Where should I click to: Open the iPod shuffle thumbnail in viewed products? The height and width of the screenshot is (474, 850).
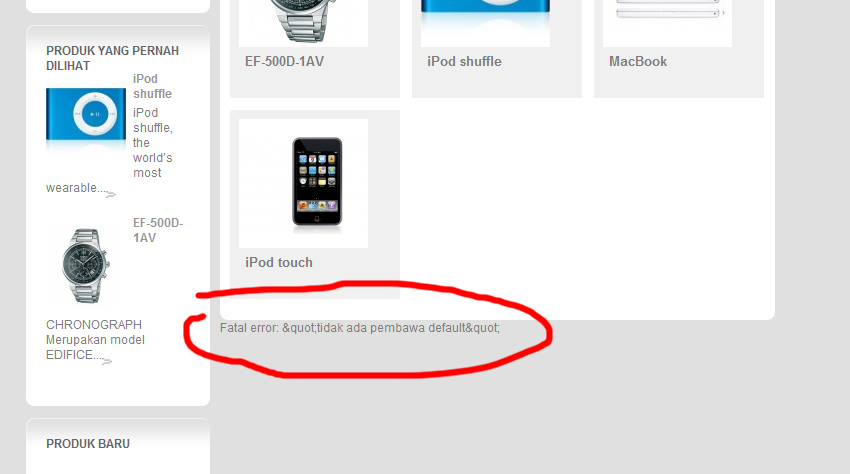click(86, 118)
